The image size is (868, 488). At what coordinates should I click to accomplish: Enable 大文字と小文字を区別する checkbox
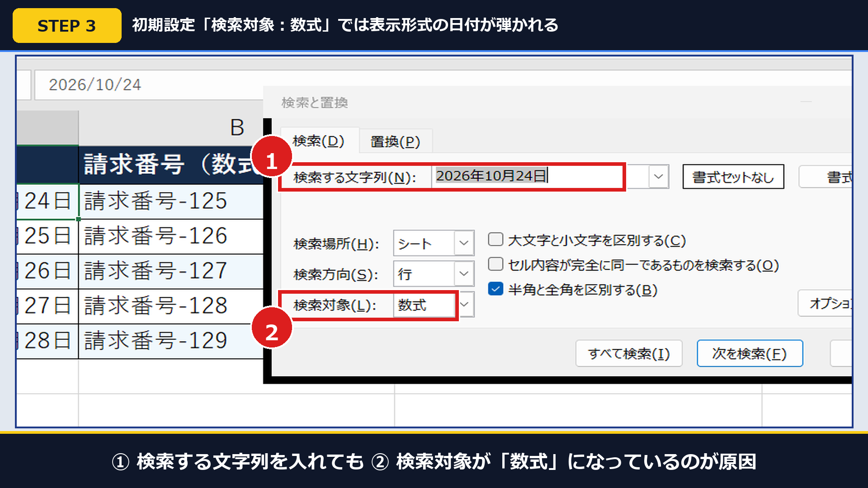point(495,239)
